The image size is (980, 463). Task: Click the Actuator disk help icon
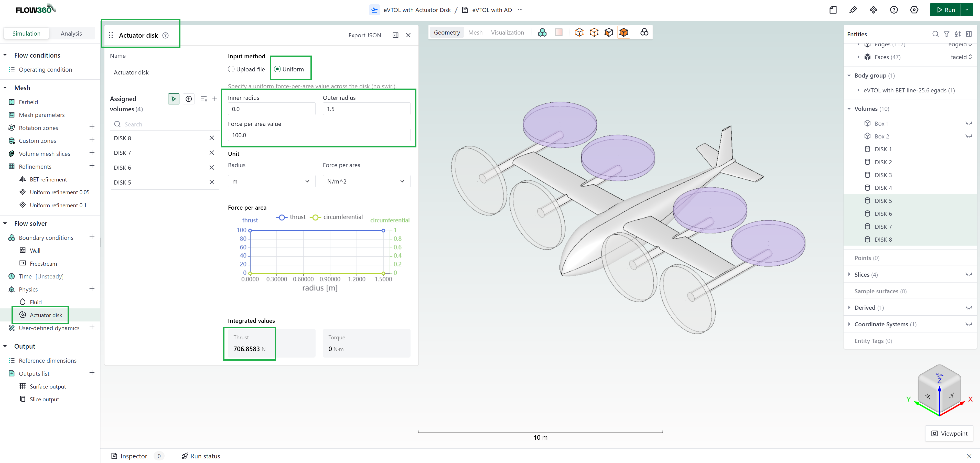pyautogui.click(x=166, y=35)
